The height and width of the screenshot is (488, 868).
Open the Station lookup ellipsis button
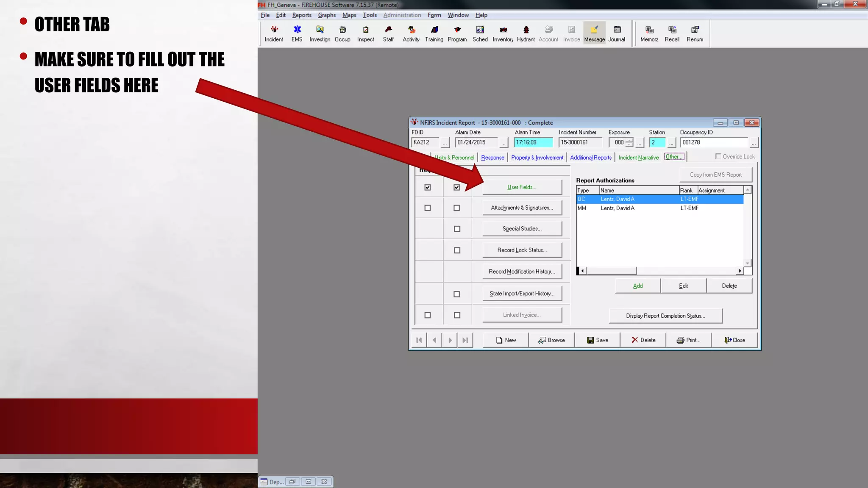pos(671,143)
